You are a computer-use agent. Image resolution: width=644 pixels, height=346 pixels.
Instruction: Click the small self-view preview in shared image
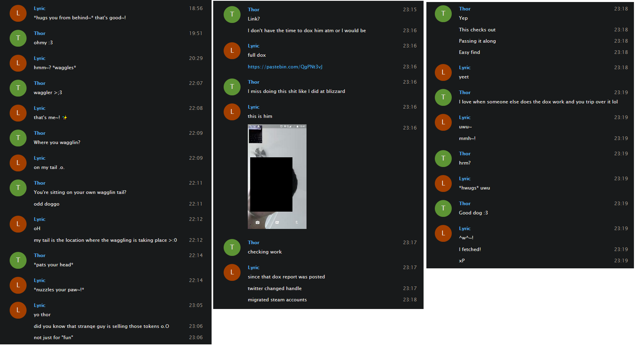click(255, 135)
